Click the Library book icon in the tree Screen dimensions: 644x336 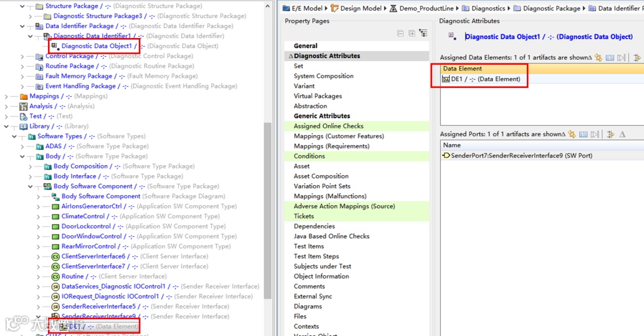24,126
